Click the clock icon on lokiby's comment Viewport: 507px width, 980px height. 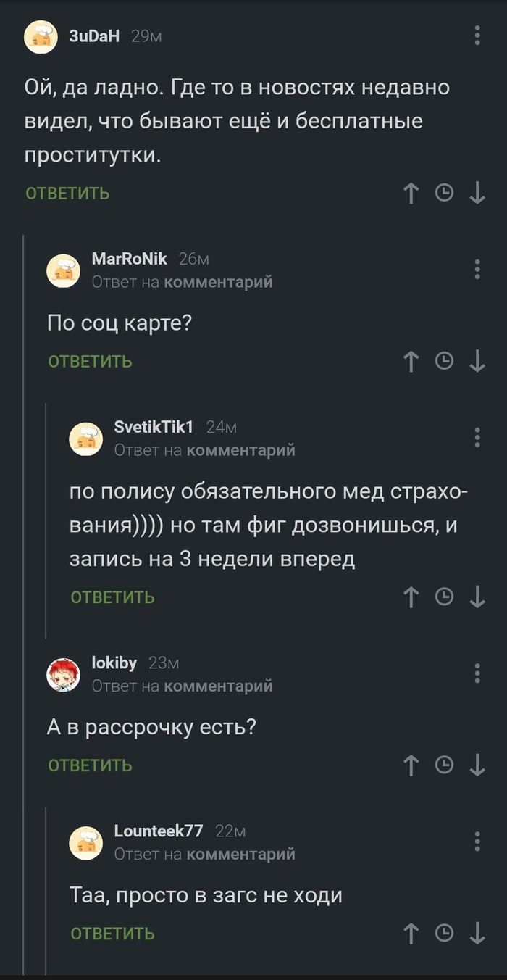click(445, 765)
